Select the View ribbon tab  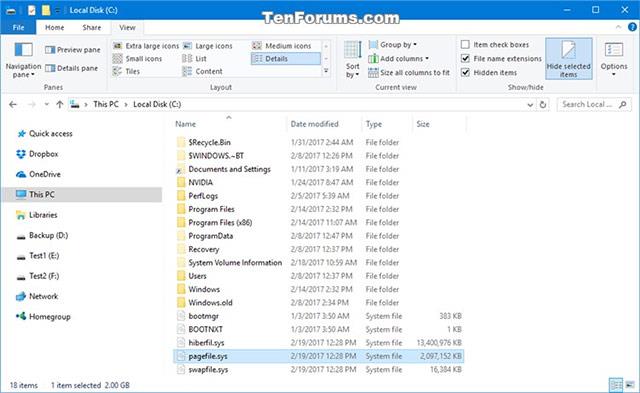[x=127, y=27]
